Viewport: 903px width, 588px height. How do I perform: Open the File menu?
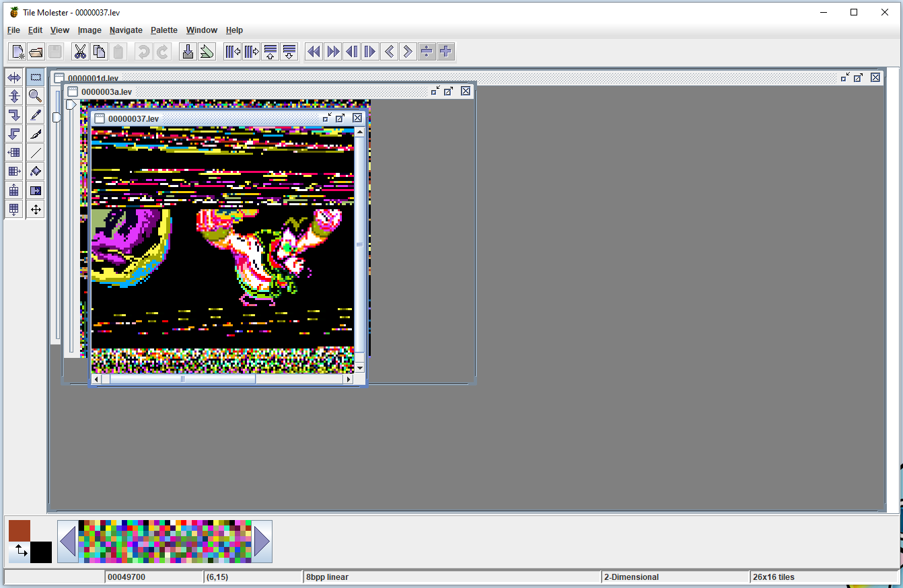click(x=13, y=30)
